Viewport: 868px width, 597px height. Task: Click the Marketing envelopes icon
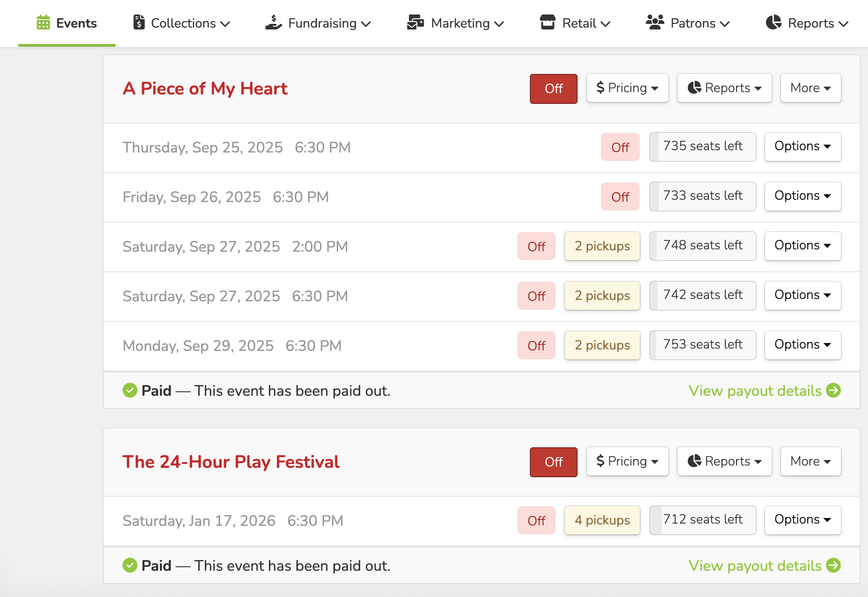[415, 22]
